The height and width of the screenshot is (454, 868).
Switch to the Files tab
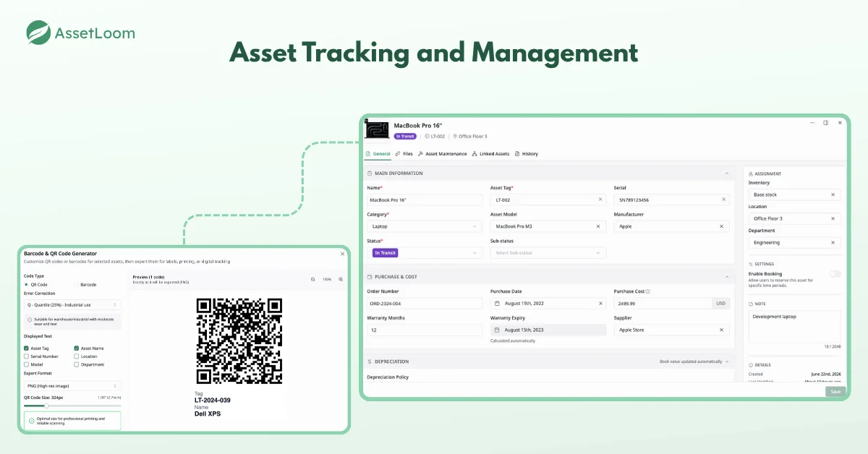404,154
